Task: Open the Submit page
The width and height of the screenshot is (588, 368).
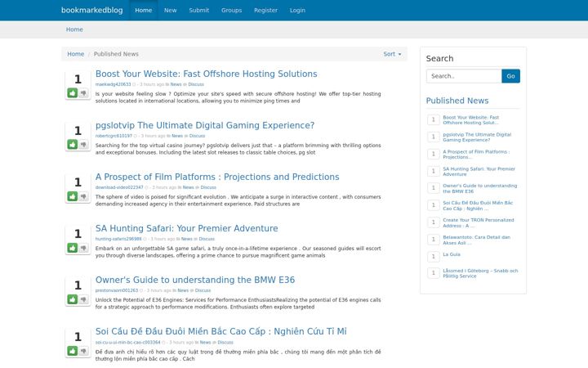Action: click(198, 10)
